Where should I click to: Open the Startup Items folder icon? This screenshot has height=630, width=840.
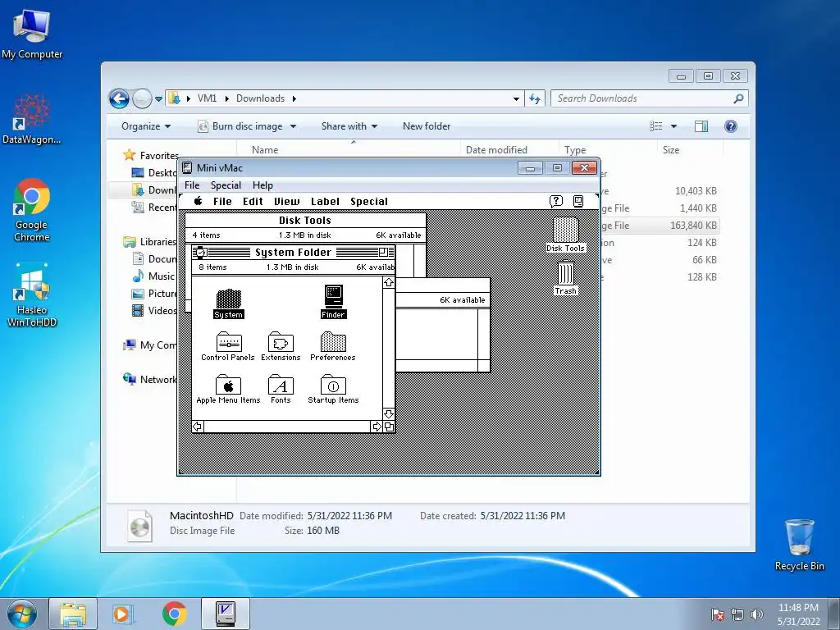pyautogui.click(x=333, y=384)
